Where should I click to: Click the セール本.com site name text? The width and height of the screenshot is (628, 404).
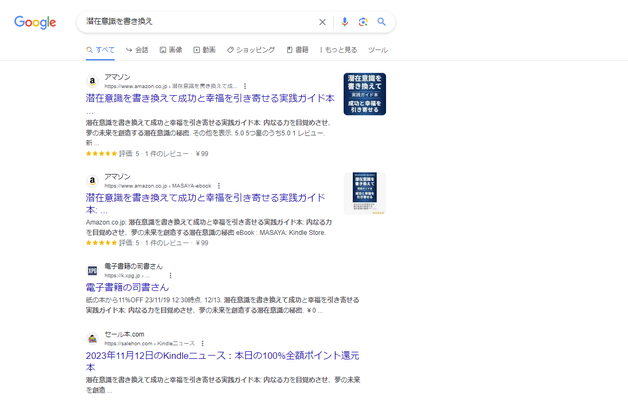pos(124,334)
